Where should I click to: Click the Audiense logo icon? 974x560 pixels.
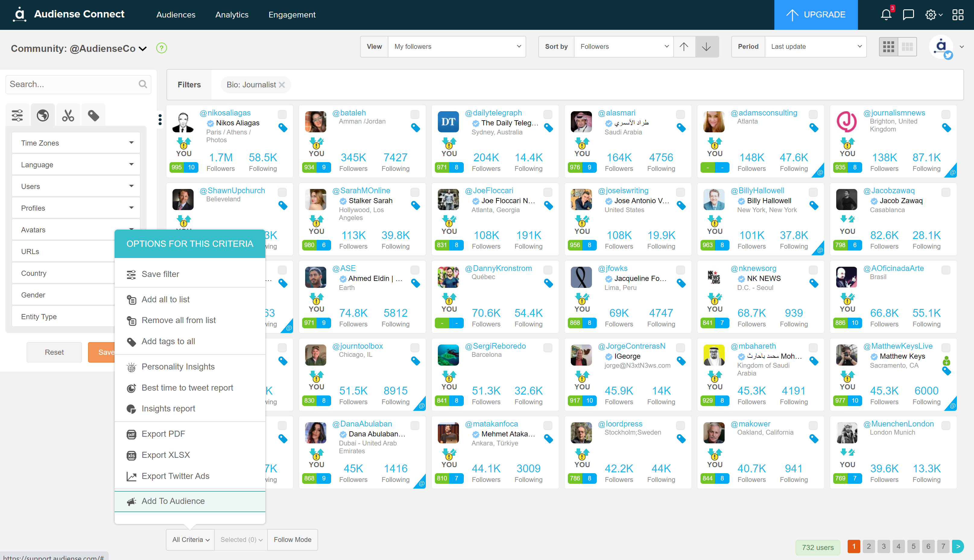click(x=19, y=14)
